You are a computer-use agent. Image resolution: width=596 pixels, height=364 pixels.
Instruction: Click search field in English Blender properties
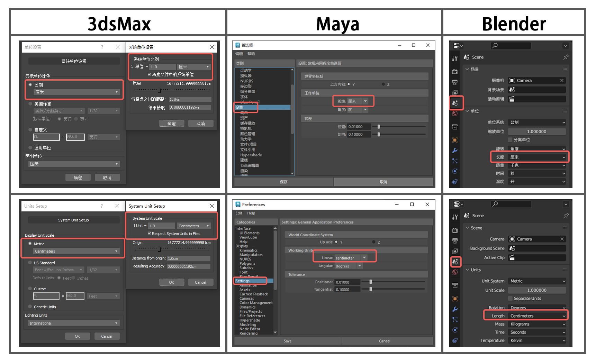pos(511,204)
